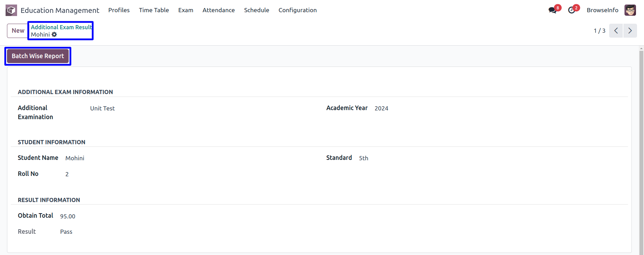This screenshot has width=644, height=255.
Task: Go to the previous record arrow
Action: (x=616, y=31)
